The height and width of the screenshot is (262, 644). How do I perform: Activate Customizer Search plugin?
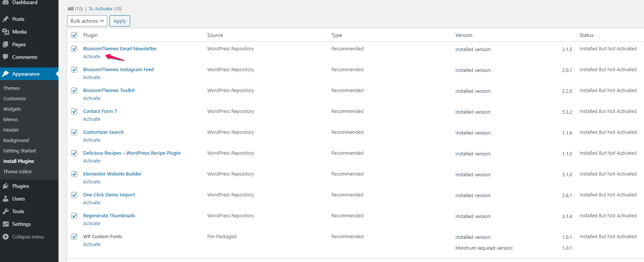(x=92, y=140)
